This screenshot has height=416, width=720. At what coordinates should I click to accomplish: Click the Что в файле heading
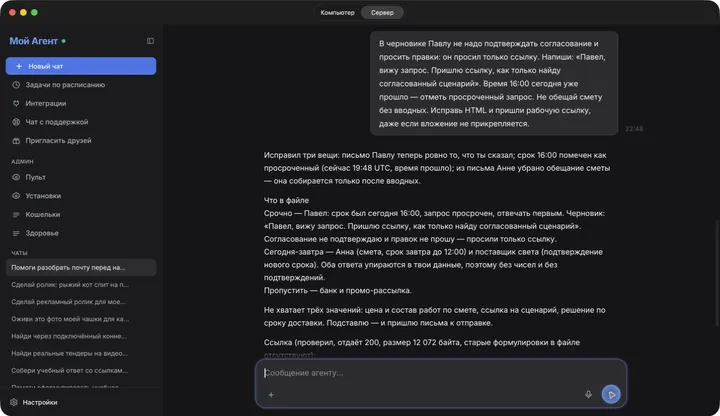point(286,200)
